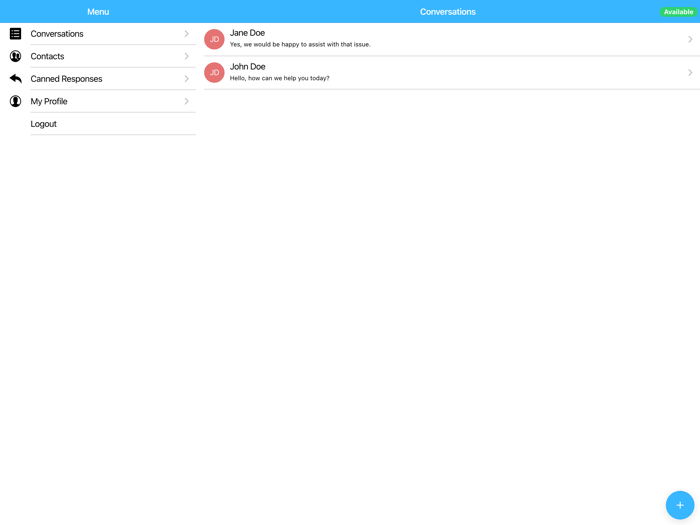This screenshot has width=700, height=525.
Task: Click John Doe's JD avatar
Action: pyautogui.click(x=214, y=73)
